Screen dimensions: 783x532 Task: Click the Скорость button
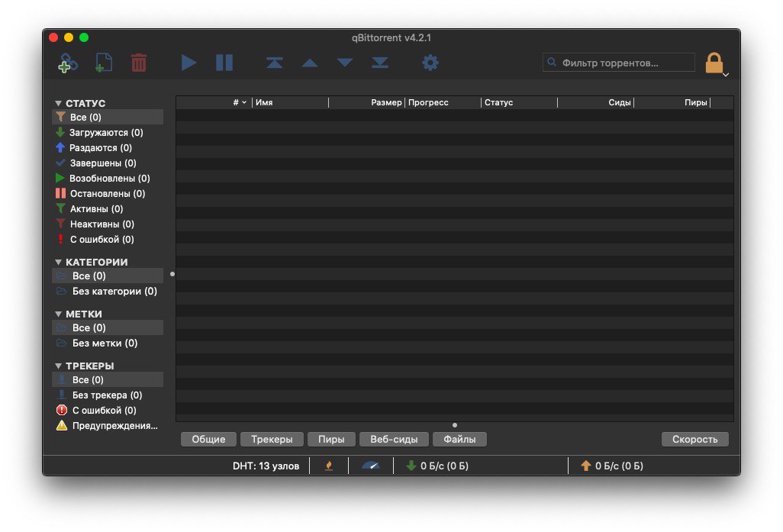coord(694,439)
